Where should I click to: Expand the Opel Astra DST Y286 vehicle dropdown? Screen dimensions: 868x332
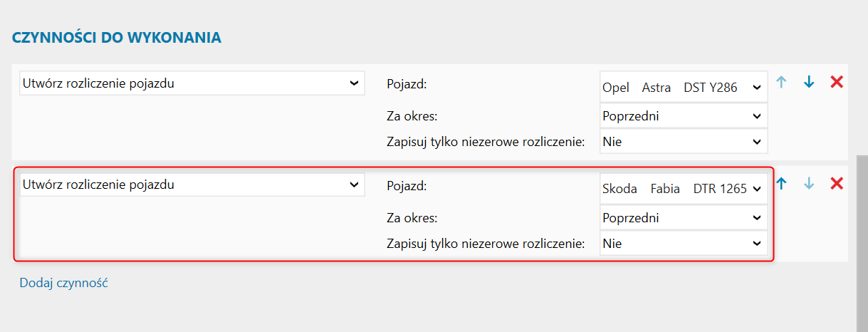point(684,88)
